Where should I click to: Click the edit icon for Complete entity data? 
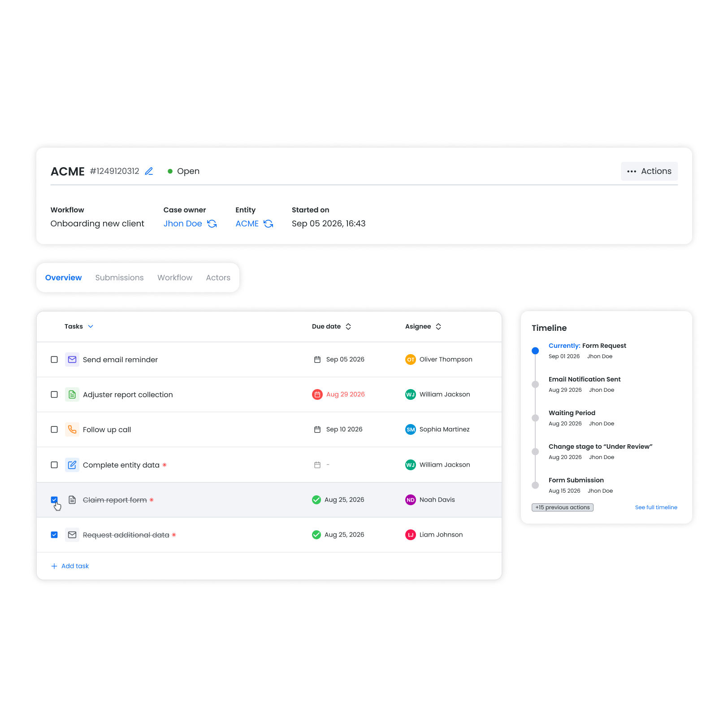point(72,465)
